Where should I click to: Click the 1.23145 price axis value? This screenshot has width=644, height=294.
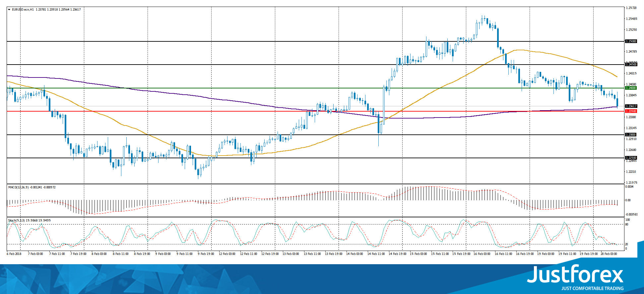[x=631, y=128]
